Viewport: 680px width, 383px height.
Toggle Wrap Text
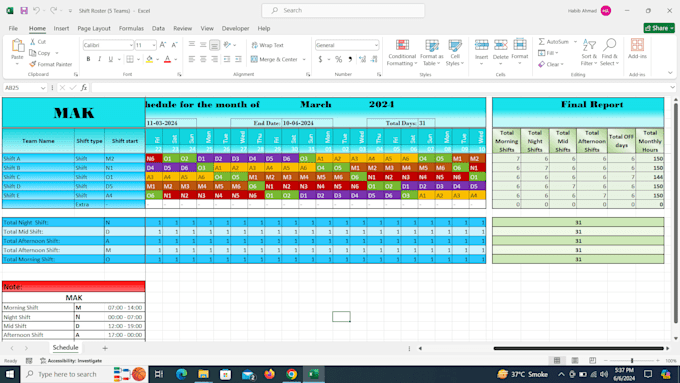coord(268,45)
